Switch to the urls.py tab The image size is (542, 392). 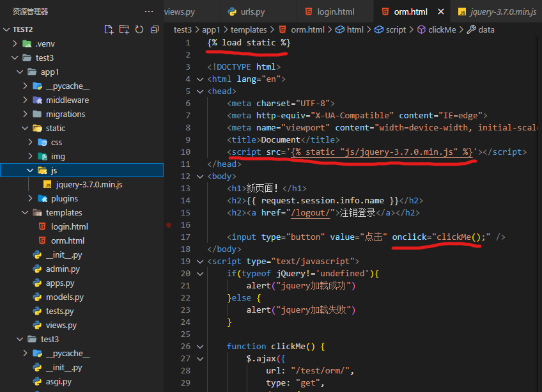[x=252, y=12]
